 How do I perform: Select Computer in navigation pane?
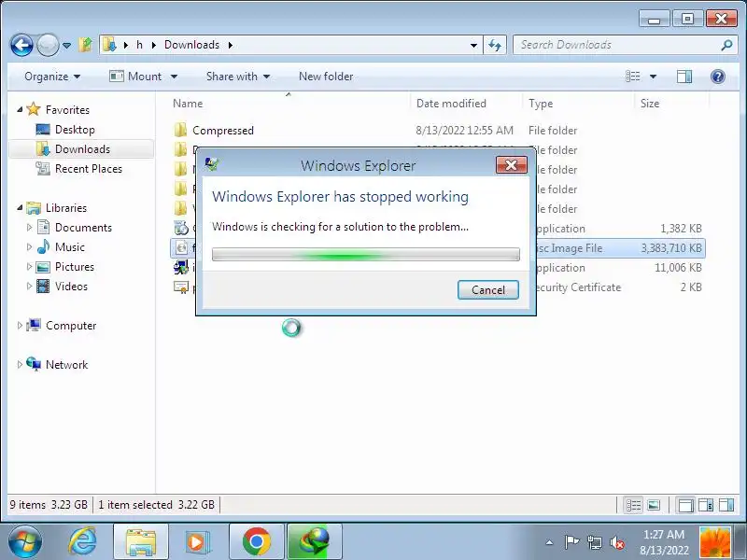(71, 325)
